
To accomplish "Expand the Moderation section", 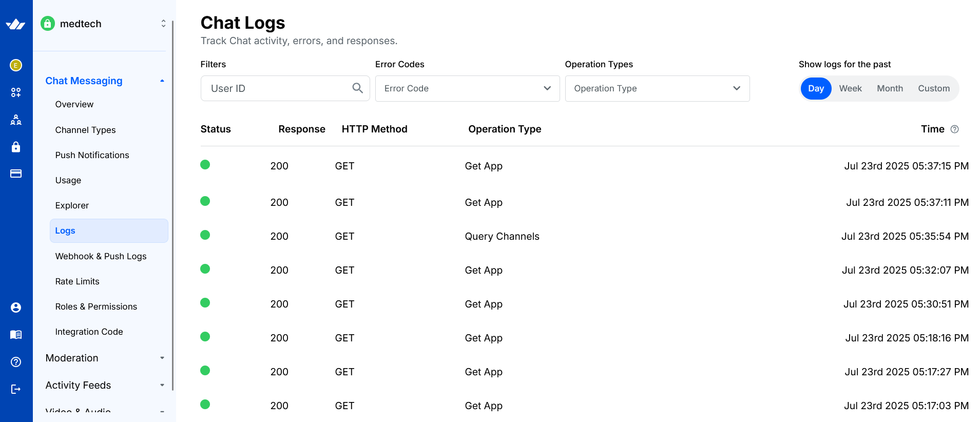I will click(105, 358).
